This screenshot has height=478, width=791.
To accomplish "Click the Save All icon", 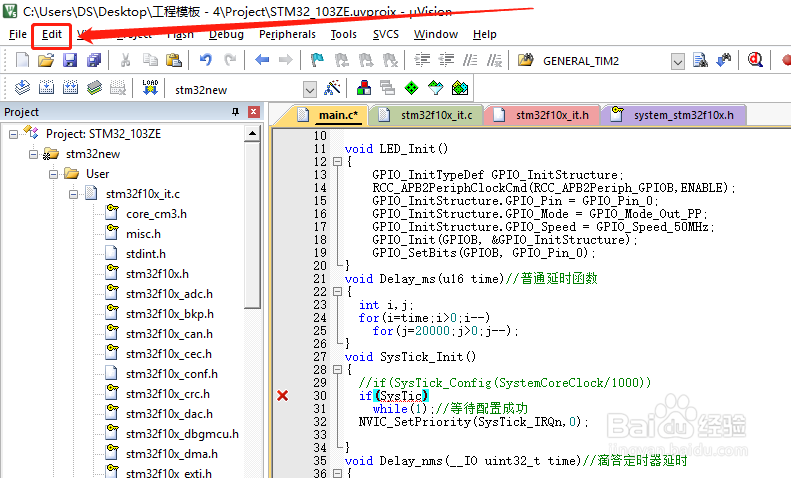I will (x=94, y=60).
